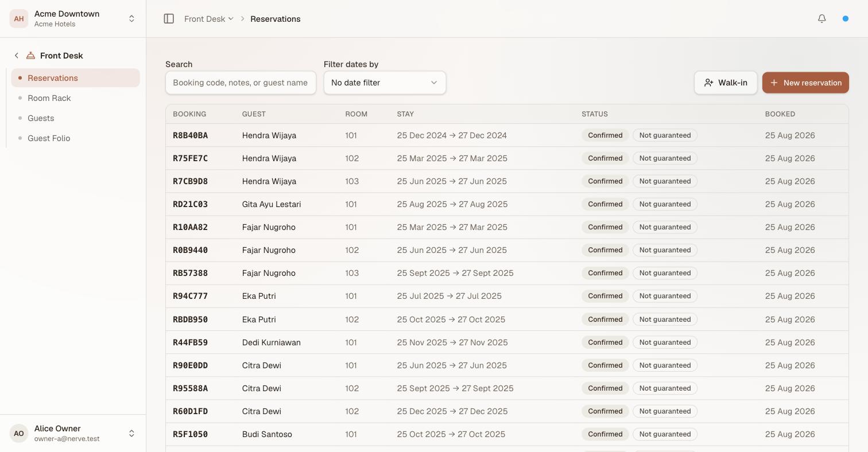The width and height of the screenshot is (868, 452).
Task: Click the BOOKING column header
Action: [189, 114]
